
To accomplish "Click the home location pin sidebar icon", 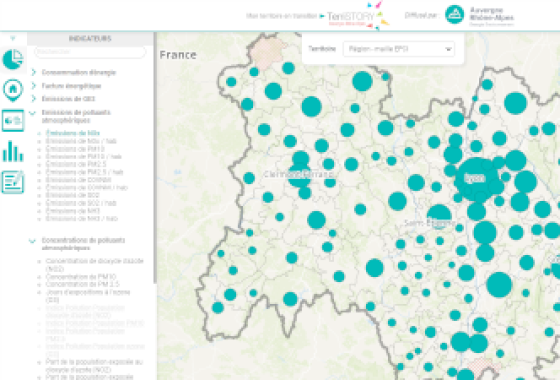I will pos(13,90).
